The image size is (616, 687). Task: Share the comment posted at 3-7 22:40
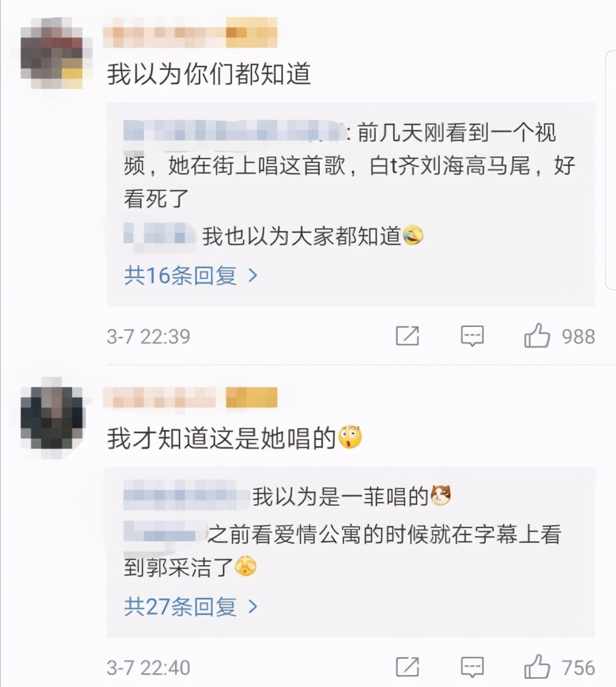point(408,667)
